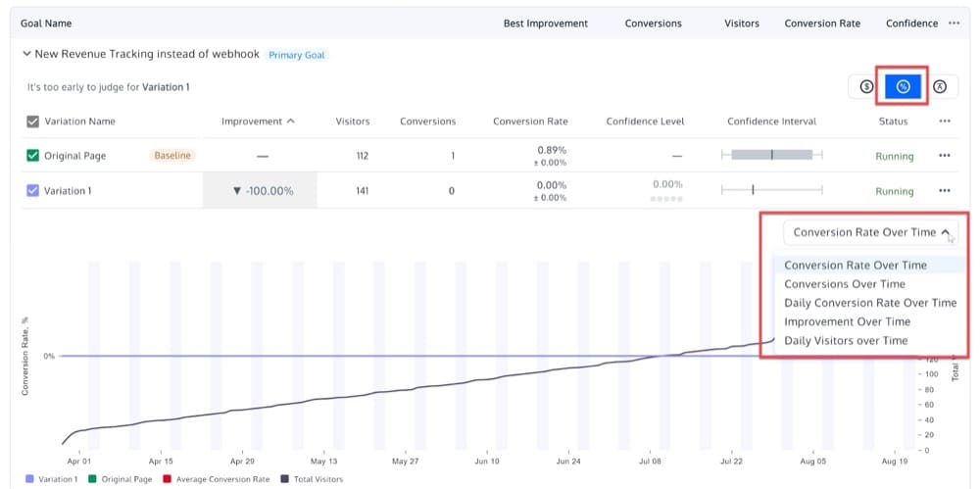Switch to revenue dollar view icon
This screenshot has width=980, height=489.
(865, 87)
